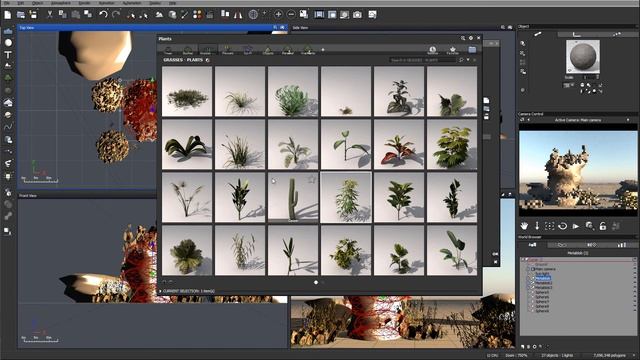Viewport: 640px width, 360px height.
Task: Click the Plants dialog search field
Action: click(422, 60)
